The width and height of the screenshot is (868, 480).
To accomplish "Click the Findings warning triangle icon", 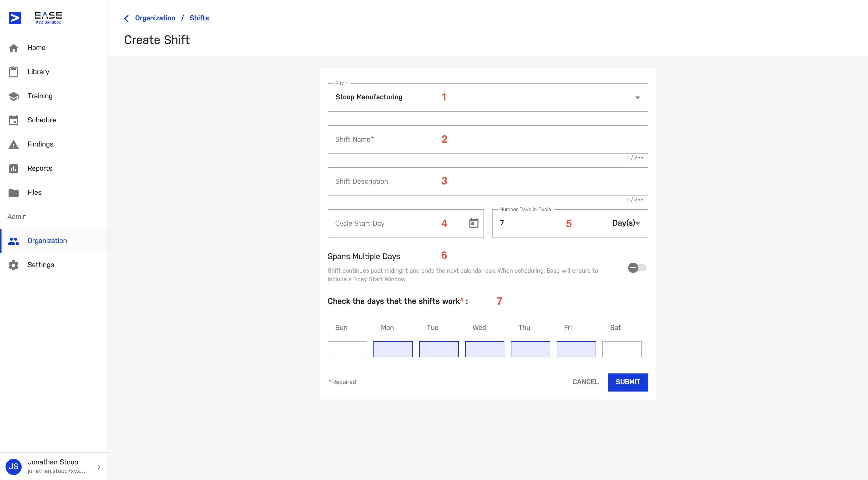I will pyautogui.click(x=14, y=144).
